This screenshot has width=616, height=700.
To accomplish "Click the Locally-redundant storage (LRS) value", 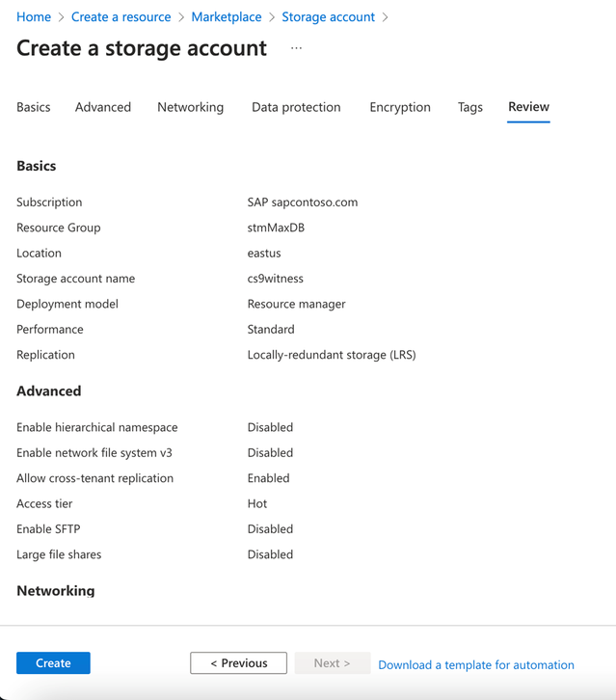I will (x=332, y=355).
